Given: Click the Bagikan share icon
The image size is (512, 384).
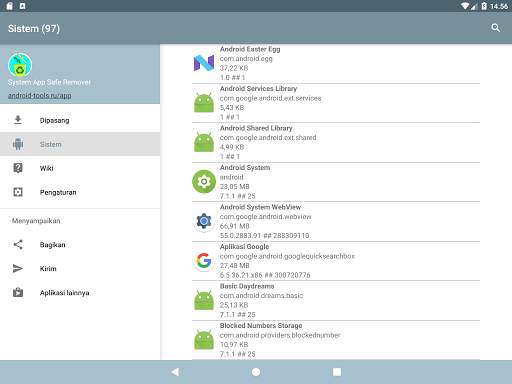Looking at the screenshot, I should point(18,244).
